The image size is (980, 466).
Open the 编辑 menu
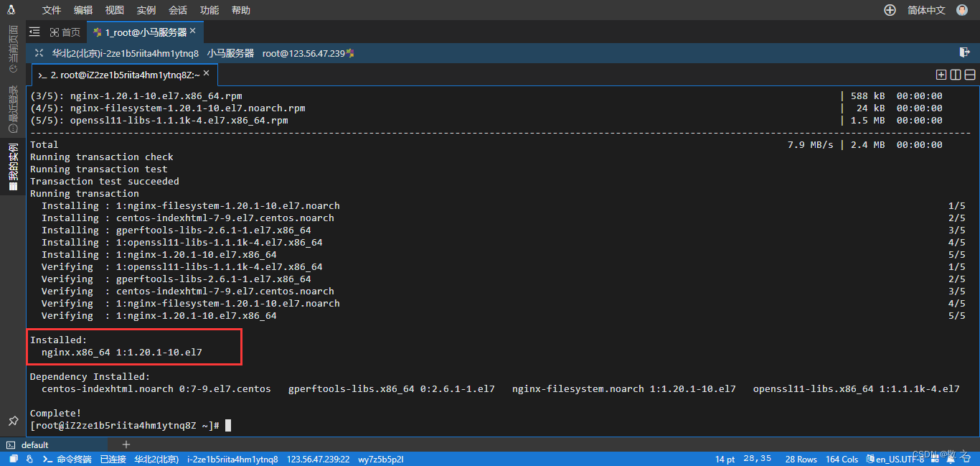point(83,10)
